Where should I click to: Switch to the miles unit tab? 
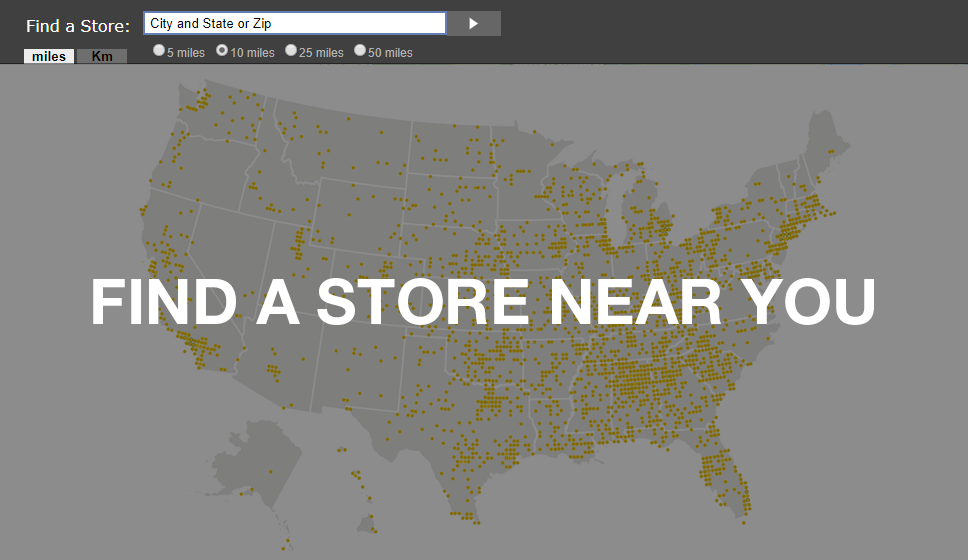click(x=49, y=56)
